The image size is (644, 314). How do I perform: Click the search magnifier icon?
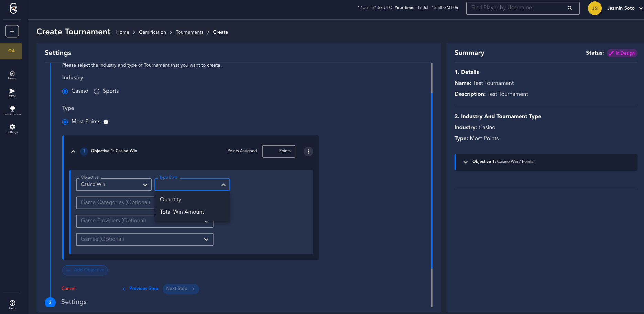tap(570, 8)
